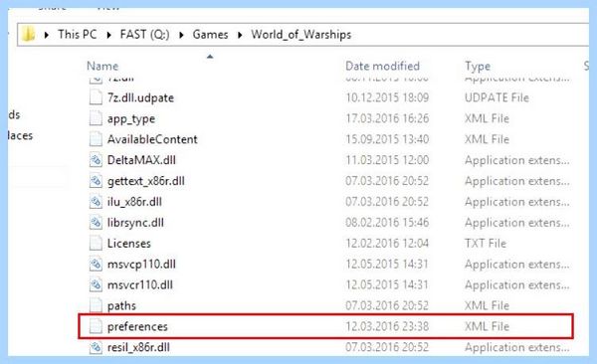Click the msvcr110.dll file icon
597x364 pixels.
click(x=96, y=284)
